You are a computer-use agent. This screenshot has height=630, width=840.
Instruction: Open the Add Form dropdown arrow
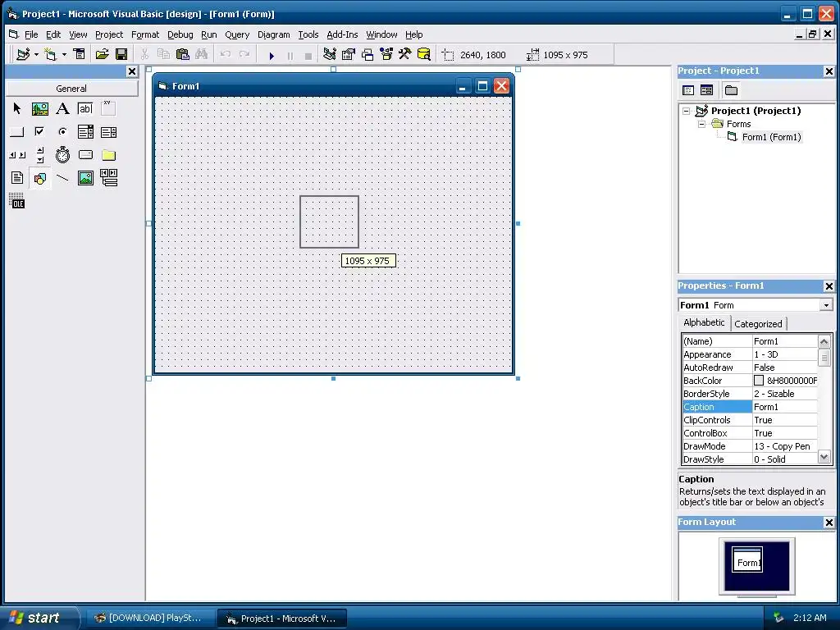click(x=64, y=55)
